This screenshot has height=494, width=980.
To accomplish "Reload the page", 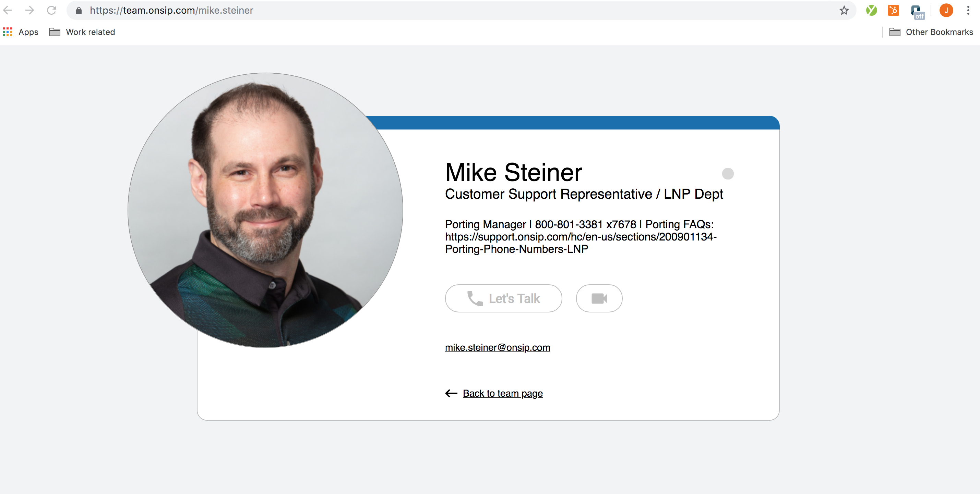I will pyautogui.click(x=51, y=10).
